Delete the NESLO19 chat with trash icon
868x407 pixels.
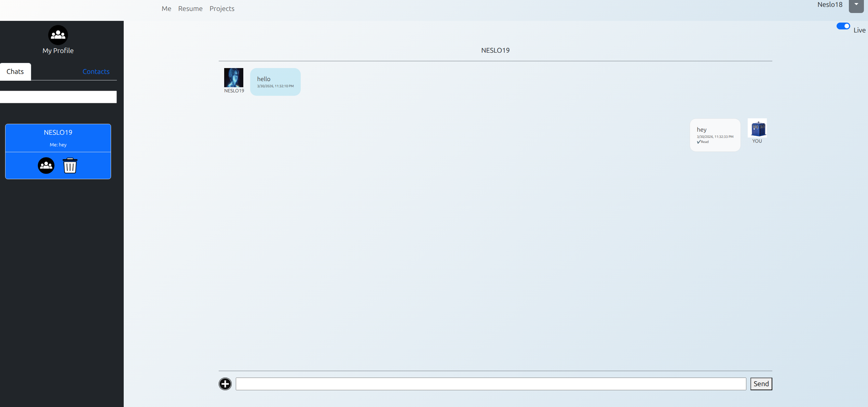(70, 166)
